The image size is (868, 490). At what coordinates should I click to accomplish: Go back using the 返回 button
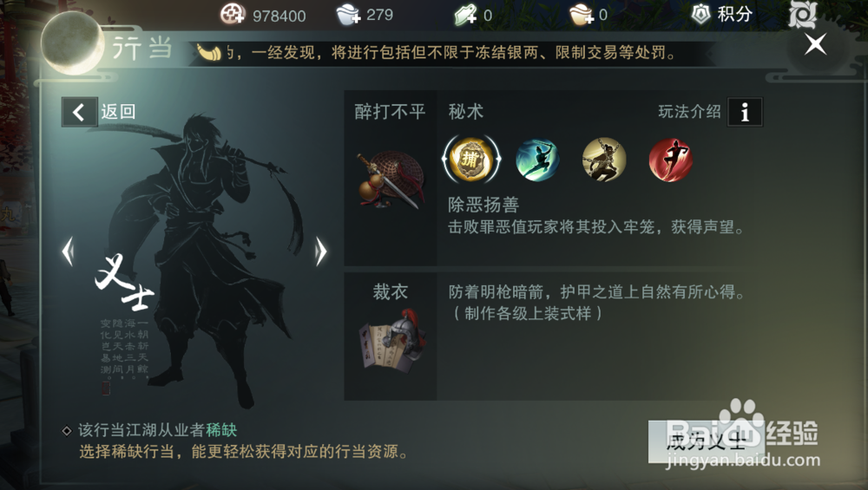(x=99, y=112)
